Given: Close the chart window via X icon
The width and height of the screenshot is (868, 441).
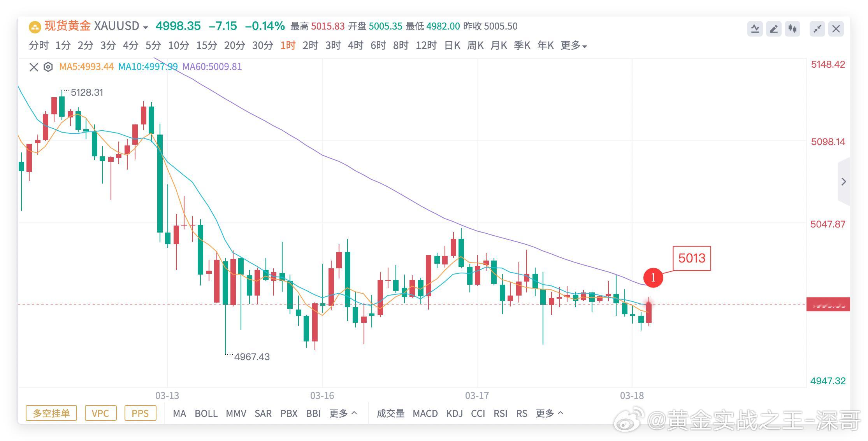Looking at the screenshot, I should [x=836, y=29].
